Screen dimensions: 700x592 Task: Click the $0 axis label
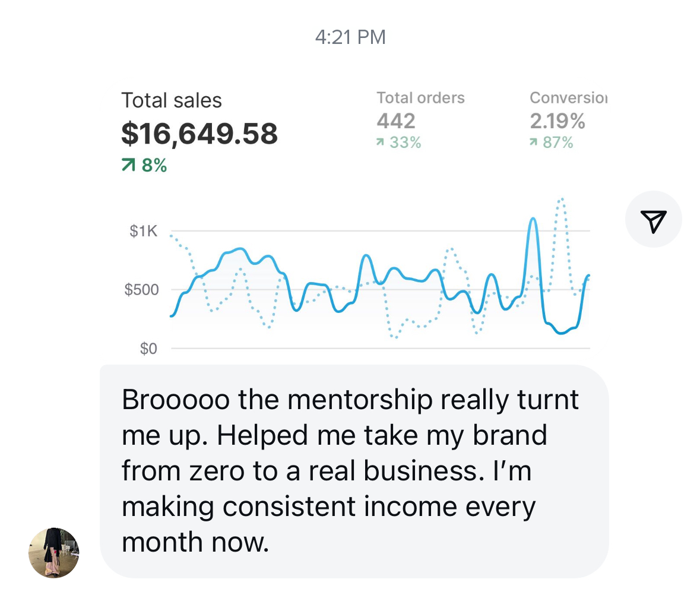coord(148,349)
